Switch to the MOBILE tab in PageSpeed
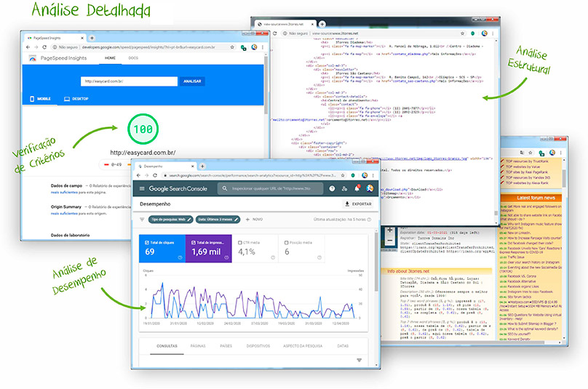The height and width of the screenshot is (389, 588). [40, 99]
